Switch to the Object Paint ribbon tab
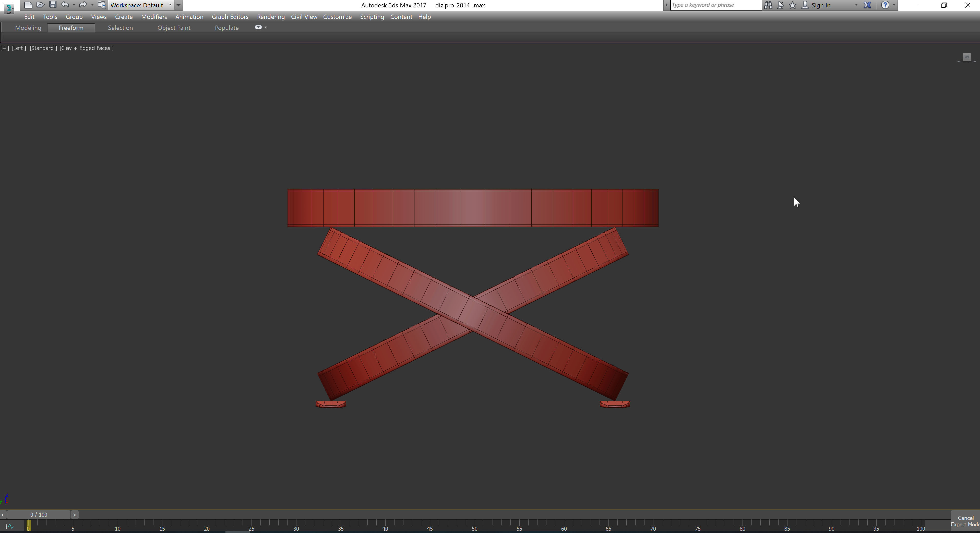This screenshot has width=980, height=533. click(x=174, y=28)
